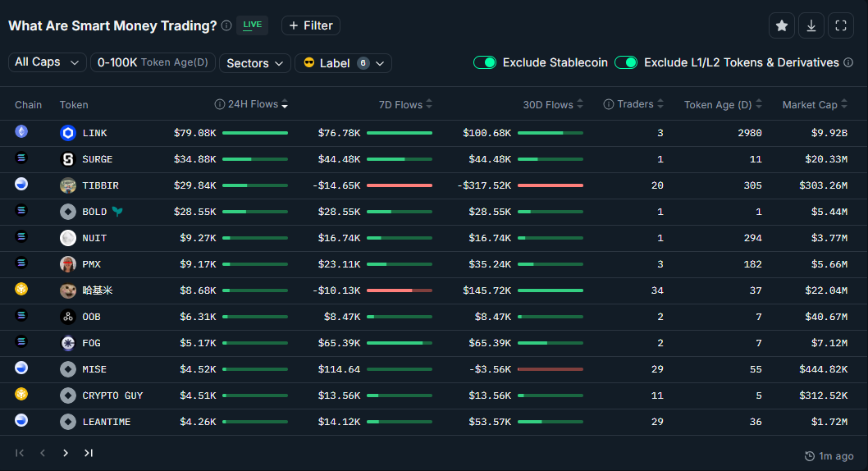
Task: Click 1m ago timestamp
Action: [836, 456]
